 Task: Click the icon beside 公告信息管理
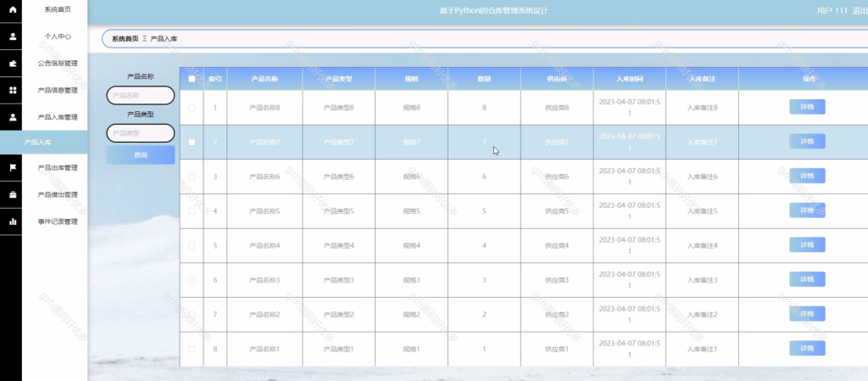[x=13, y=63]
